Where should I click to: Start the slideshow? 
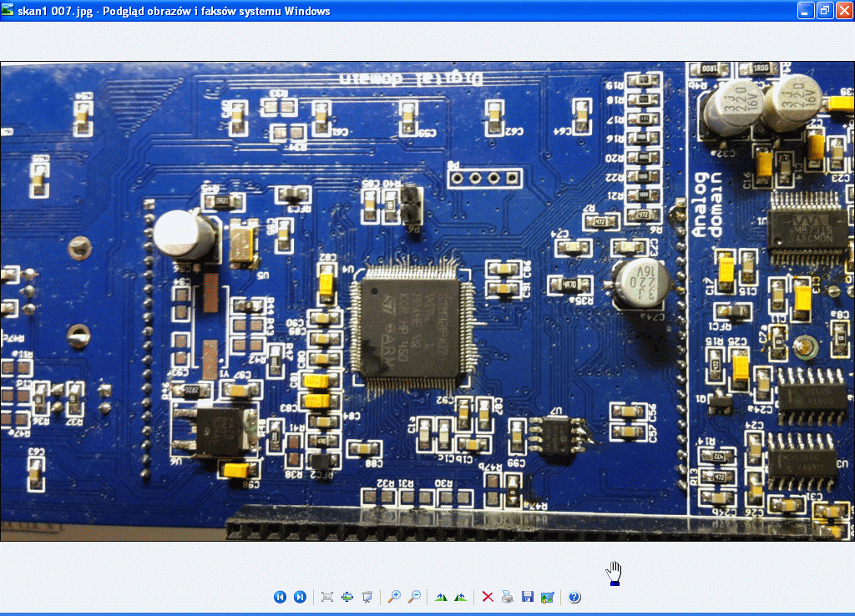(367, 597)
